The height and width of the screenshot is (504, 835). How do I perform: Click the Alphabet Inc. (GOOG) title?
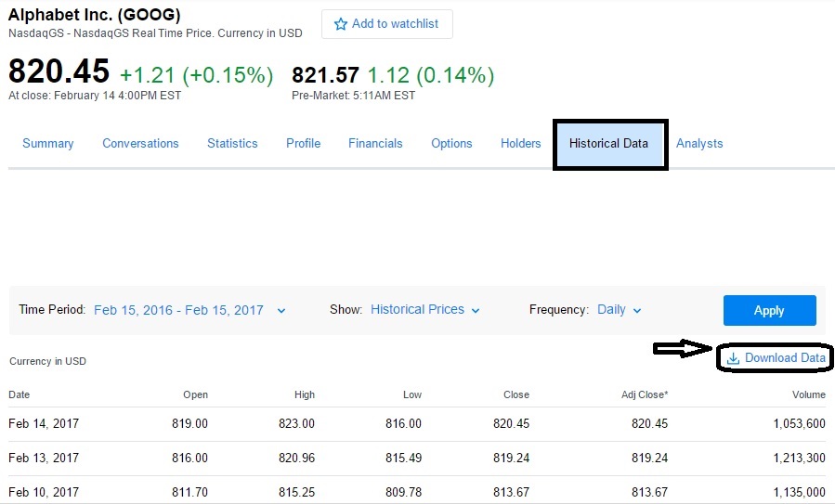(x=94, y=15)
